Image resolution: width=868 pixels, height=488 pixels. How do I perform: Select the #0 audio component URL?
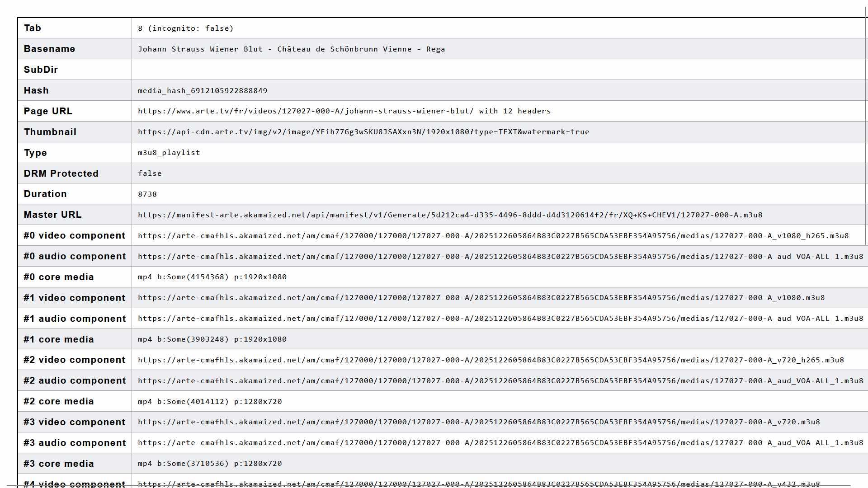(500, 257)
